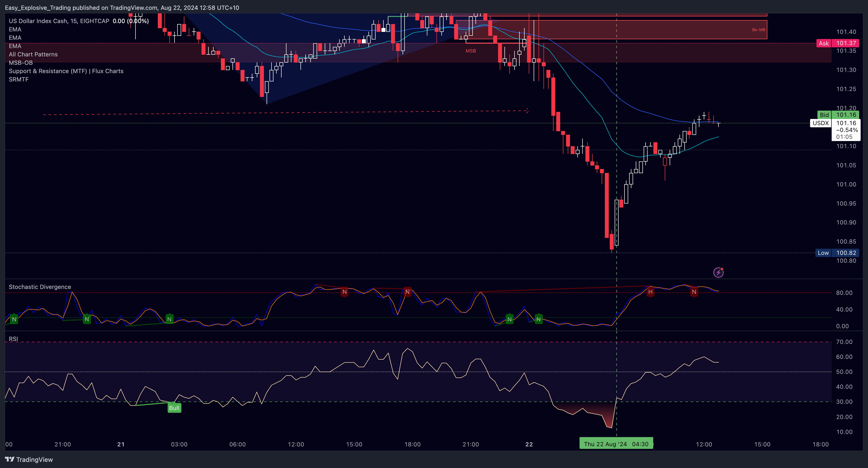Click the '-0.54%' change value in the price tag

(x=847, y=130)
